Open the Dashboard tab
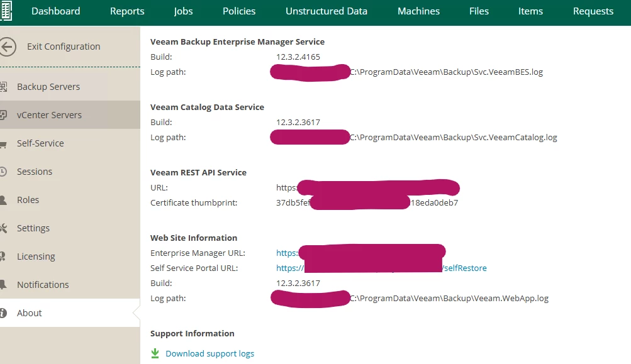631x364 pixels. [x=55, y=11]
